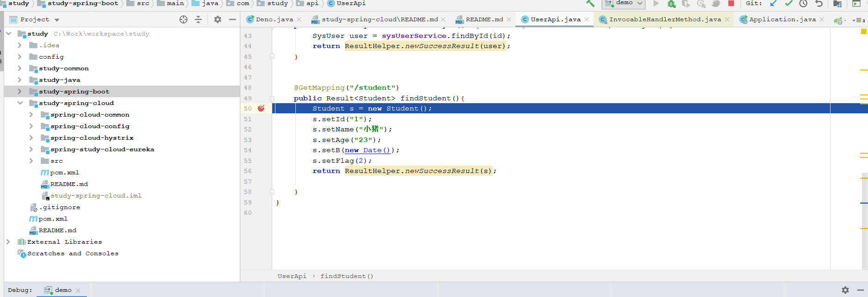Click the Run play icon
This screenshot has width=868, height=297.
click(x=656, y=3)
